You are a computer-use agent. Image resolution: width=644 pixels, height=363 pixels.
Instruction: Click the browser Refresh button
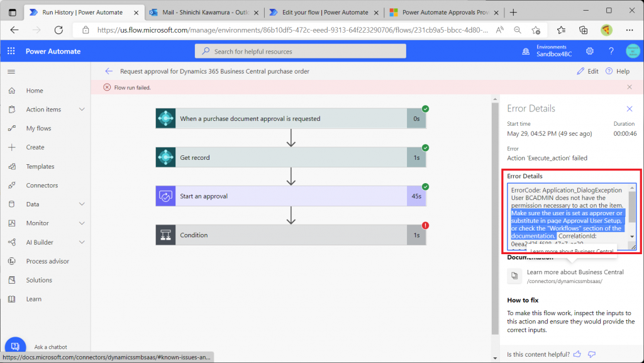pyautogui.click(x=58, y=30)
